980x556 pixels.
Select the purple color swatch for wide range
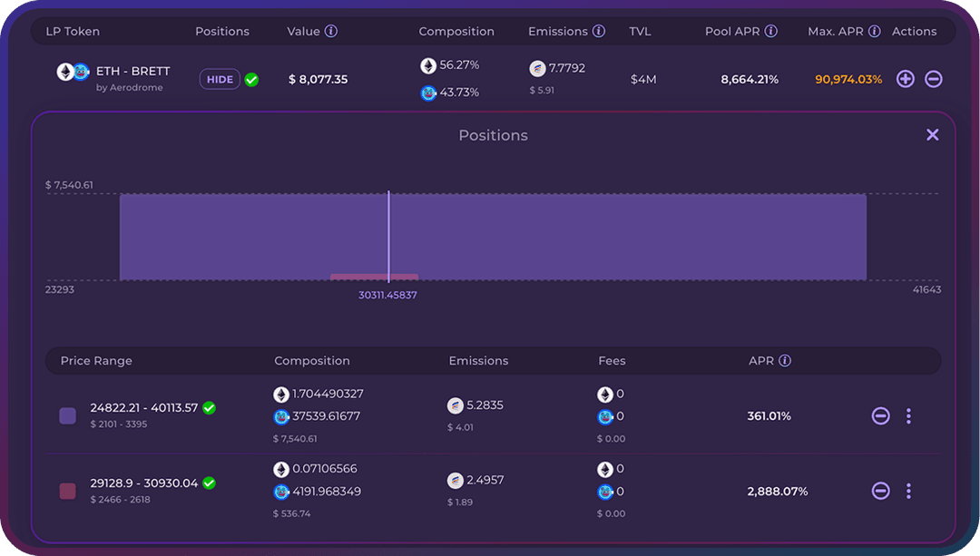[67, 415]
